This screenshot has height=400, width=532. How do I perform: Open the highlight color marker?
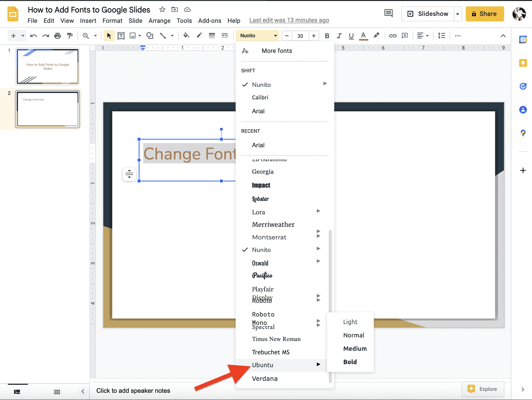(x=376, y=35)
